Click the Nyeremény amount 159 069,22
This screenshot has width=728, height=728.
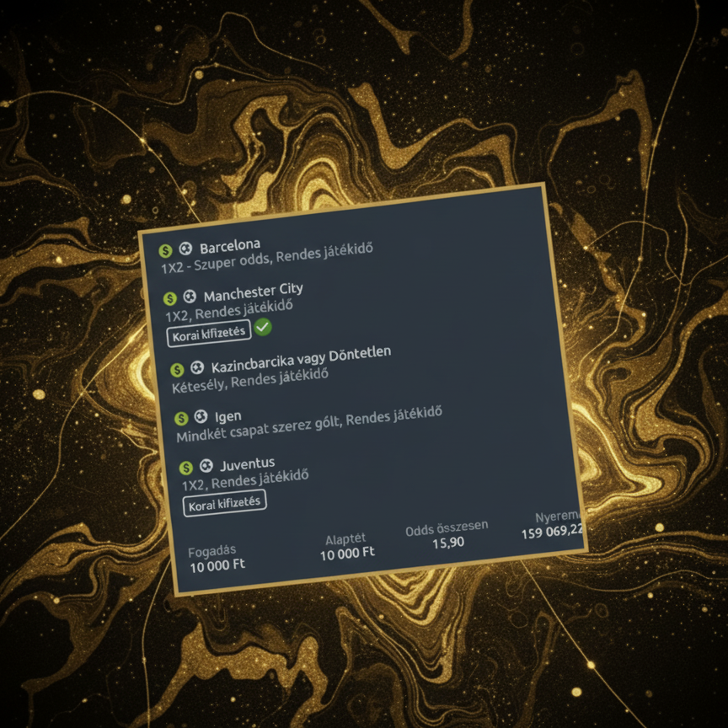coord(552,533)
